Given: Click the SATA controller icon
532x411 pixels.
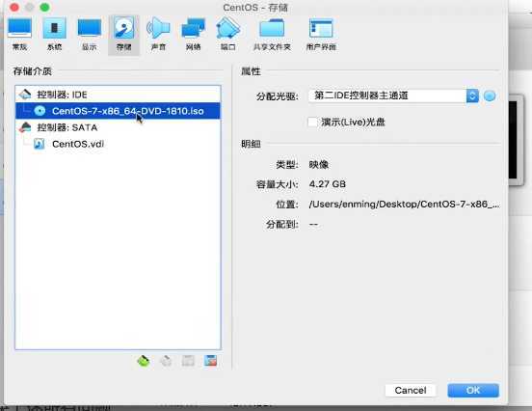Looking at the screenshot, I should point(25,127).
